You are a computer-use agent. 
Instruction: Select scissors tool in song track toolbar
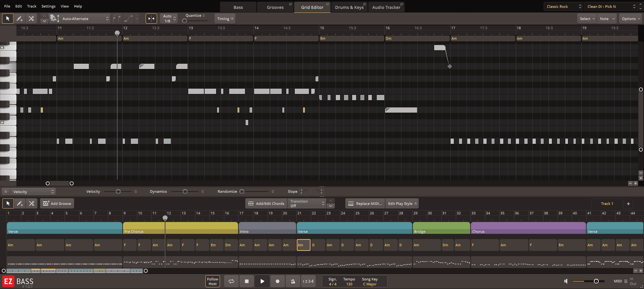32,204
